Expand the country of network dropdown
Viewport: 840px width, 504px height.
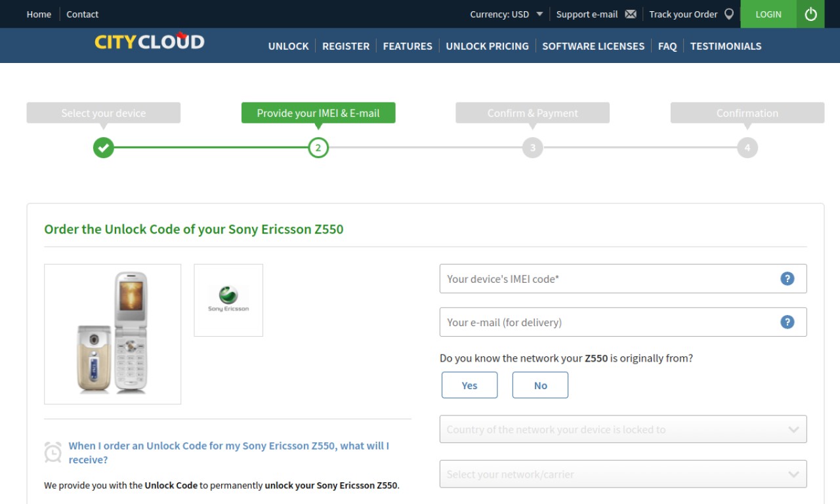(x=623, y=429)
